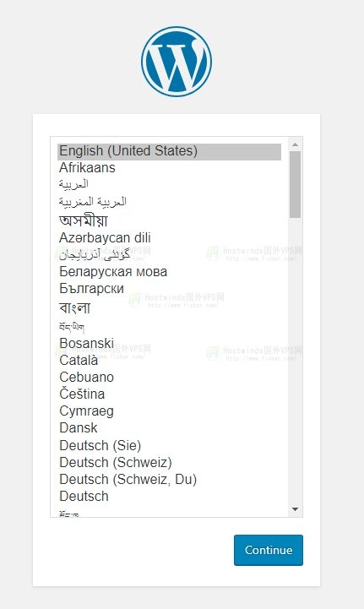
Task: Choose Azərbaycan dili option
Action: [x=170, y=237]
